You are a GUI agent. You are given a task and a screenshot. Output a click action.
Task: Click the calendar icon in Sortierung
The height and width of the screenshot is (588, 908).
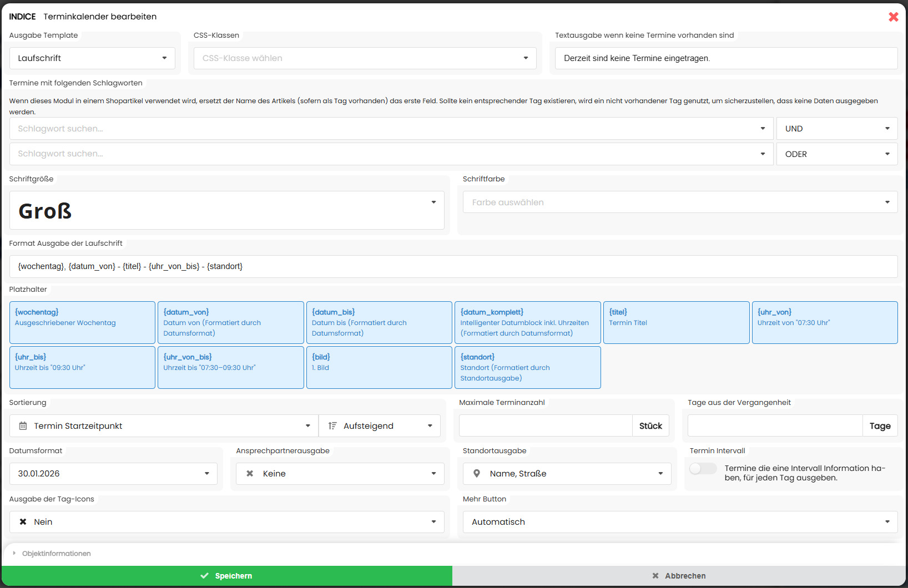click(23, 426)
